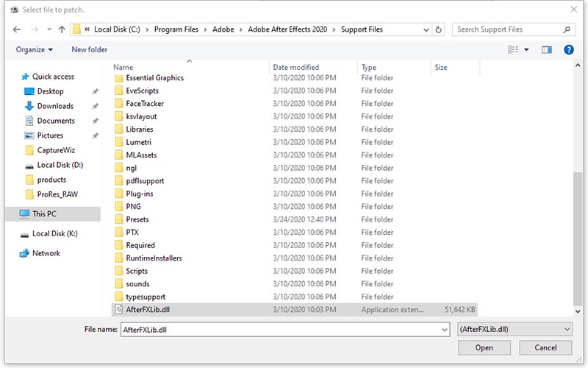The image size is (588, 368).
Task: Click the Forward navigation arrow
Action: 35,29
